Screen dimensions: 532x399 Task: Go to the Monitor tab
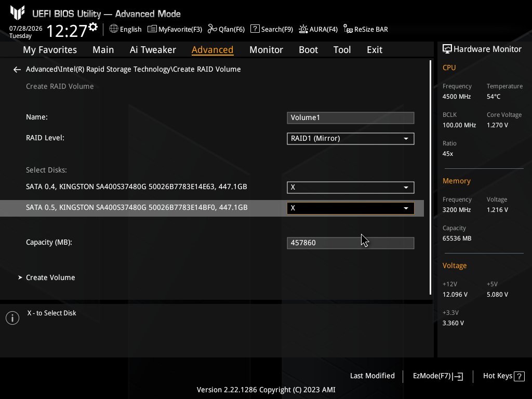[x=266, y=50]
